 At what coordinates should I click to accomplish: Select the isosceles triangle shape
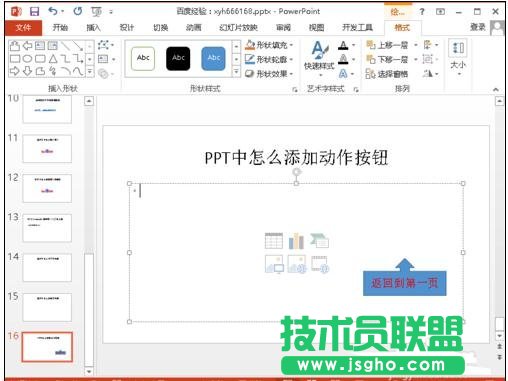[x=53, y=59]
